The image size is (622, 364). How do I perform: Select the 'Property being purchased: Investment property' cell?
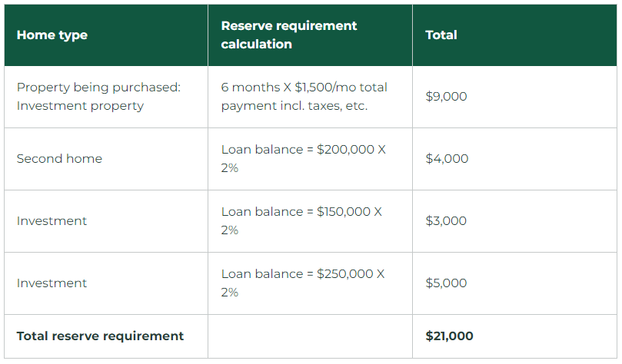click(98, 97)
